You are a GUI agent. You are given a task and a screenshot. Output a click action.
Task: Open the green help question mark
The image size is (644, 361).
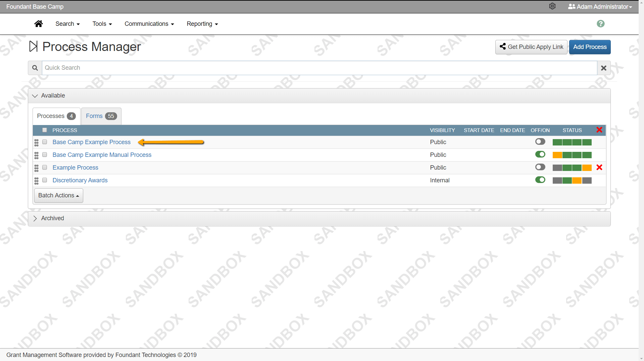601,24
